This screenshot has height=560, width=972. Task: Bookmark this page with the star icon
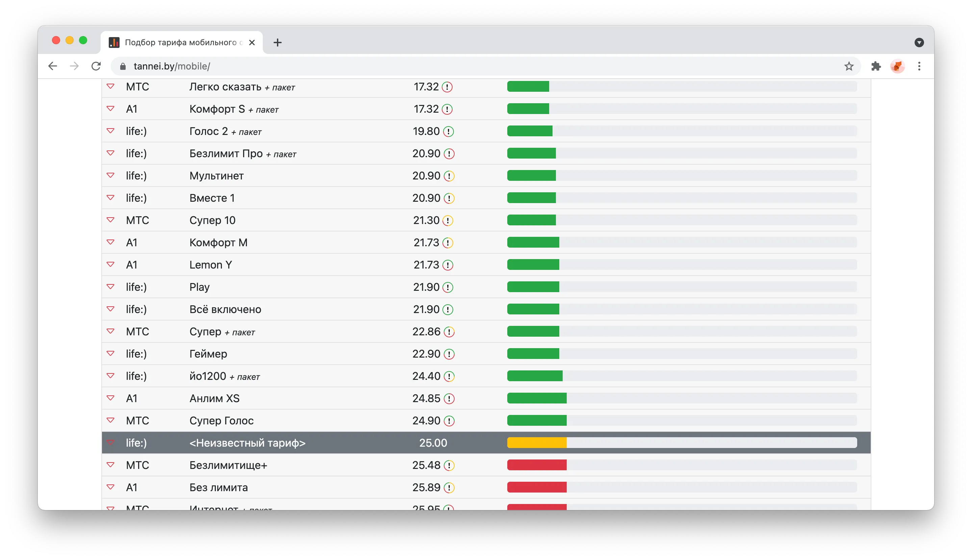pyautogui.click(x=848, y=66)
